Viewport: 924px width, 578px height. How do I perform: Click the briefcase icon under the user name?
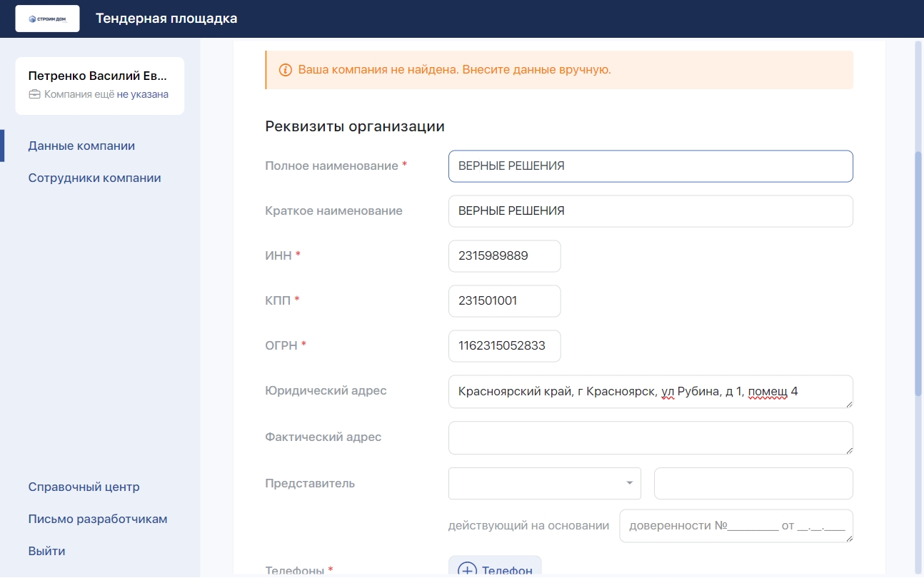pos(34,94)
